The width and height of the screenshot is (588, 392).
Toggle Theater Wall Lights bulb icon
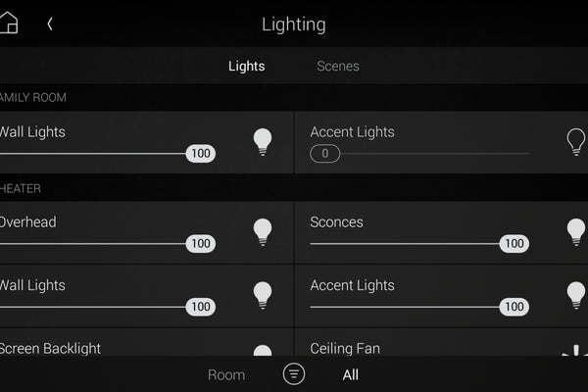[x=263, y=295]
